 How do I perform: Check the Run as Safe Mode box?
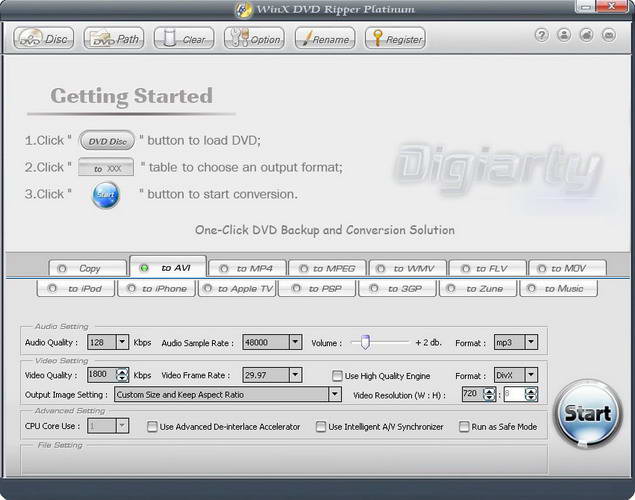pyautogui.click(x=465, y=427)
